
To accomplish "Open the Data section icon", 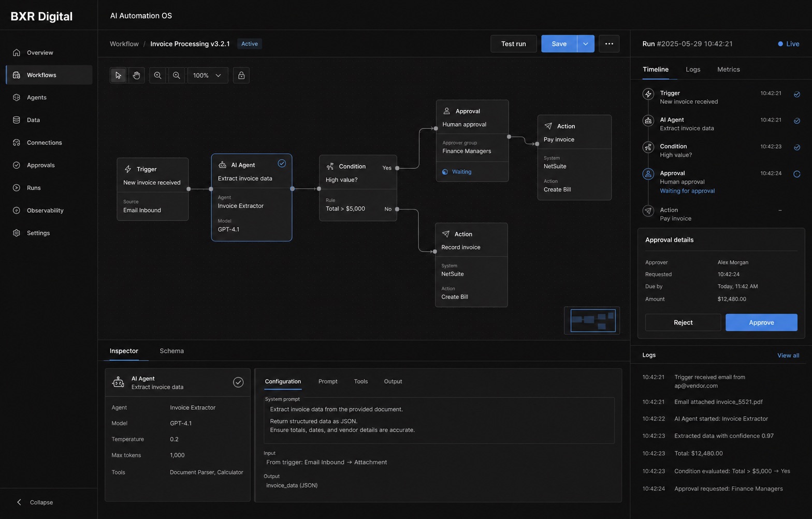I will [17, 120].
